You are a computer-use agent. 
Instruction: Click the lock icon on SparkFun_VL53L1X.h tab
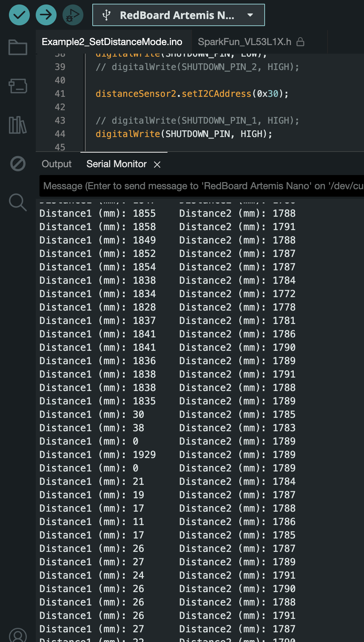point(300,42)
